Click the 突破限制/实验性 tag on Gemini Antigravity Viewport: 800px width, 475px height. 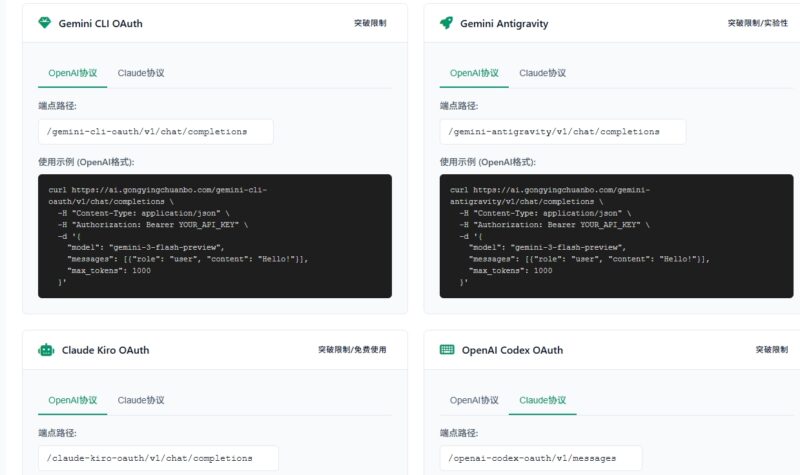coord(758,23)
